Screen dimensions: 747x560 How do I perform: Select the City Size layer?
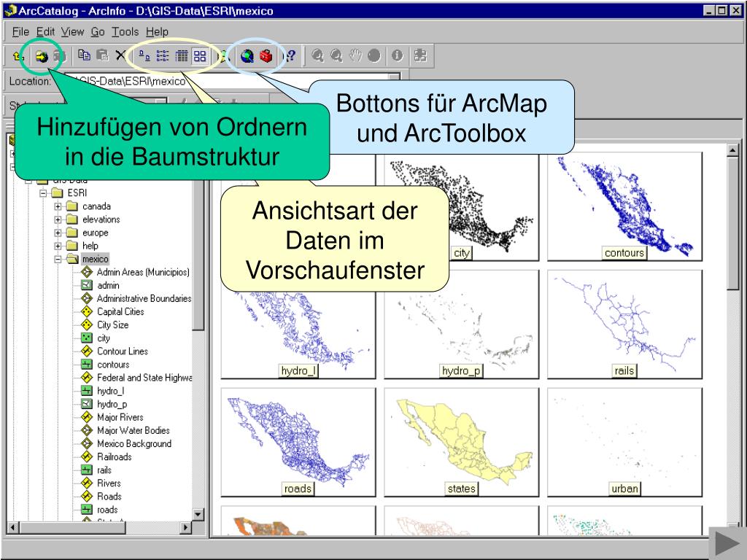(113, 325)
